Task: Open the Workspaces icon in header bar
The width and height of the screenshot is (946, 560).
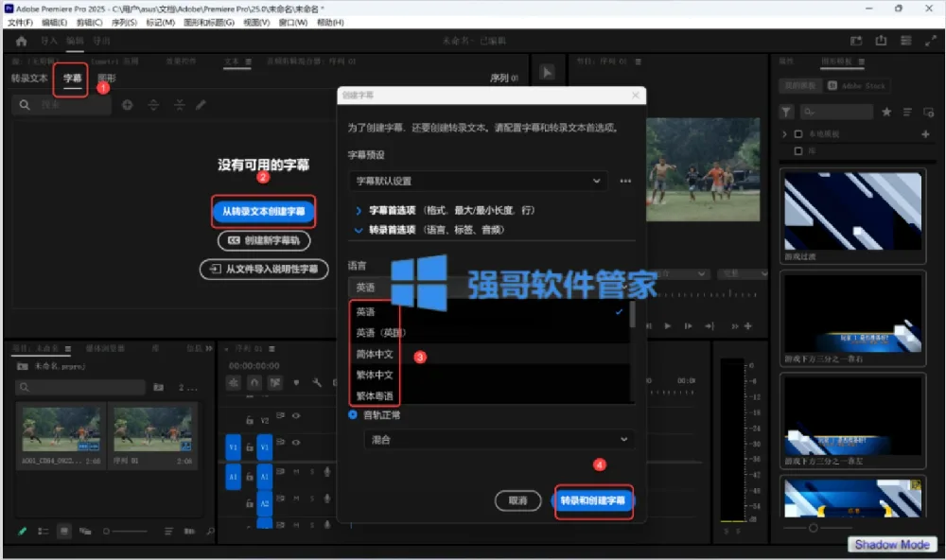Action: coord(905,41)
